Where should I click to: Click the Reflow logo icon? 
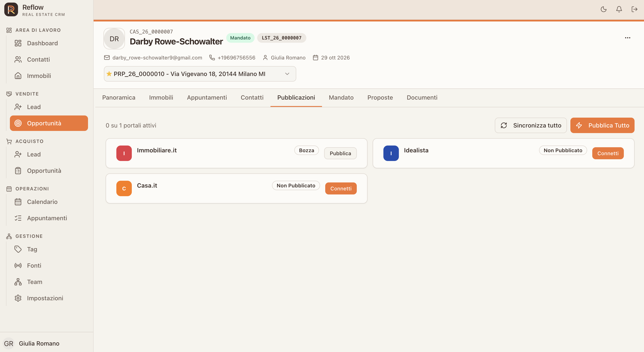(x=11, y=9)
